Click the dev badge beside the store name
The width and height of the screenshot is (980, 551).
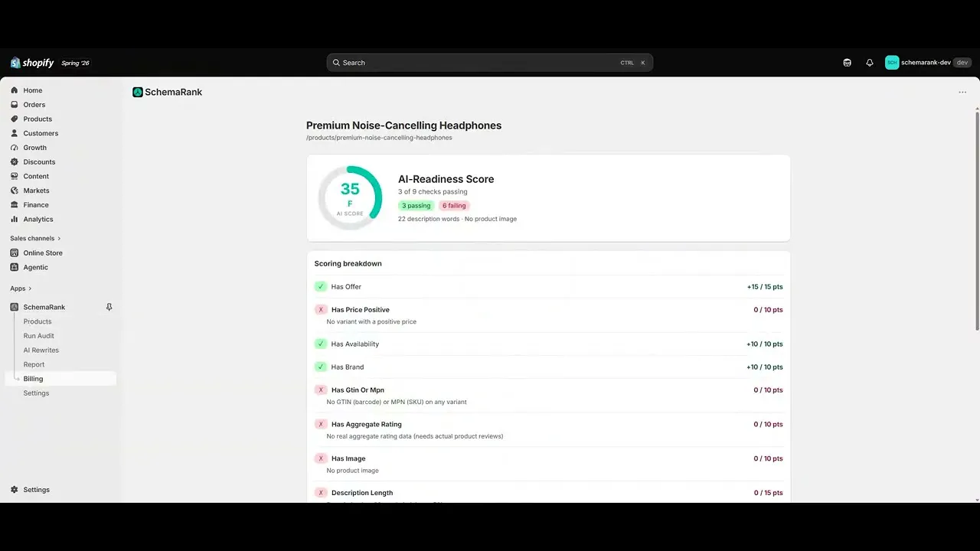coord(962,63)
